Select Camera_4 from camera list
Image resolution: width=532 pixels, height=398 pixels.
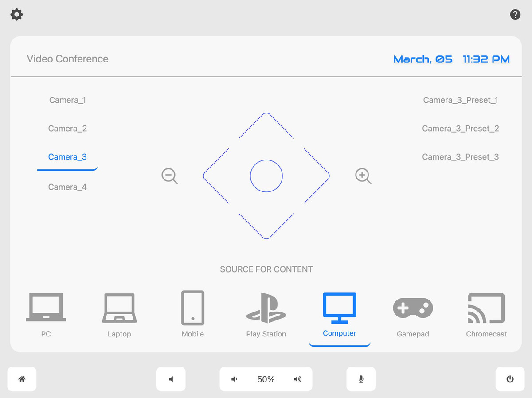[x=67, y=187]
